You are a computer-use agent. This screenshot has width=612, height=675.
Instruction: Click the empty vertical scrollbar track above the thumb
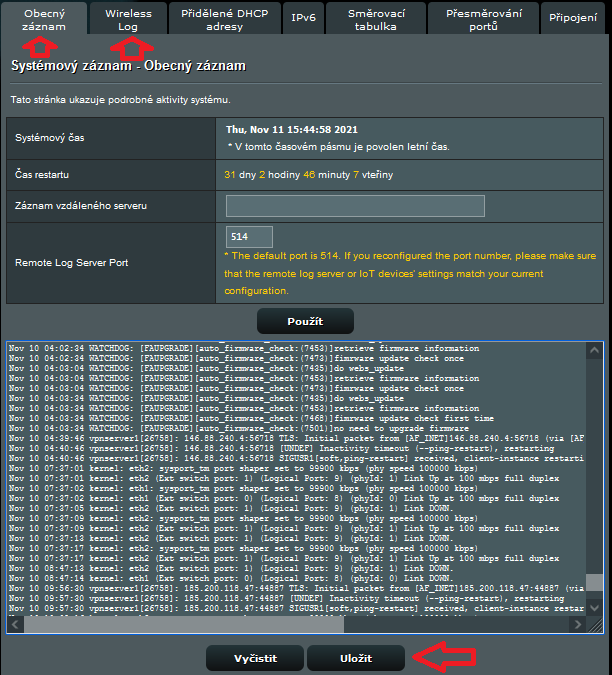pos(595,450)
